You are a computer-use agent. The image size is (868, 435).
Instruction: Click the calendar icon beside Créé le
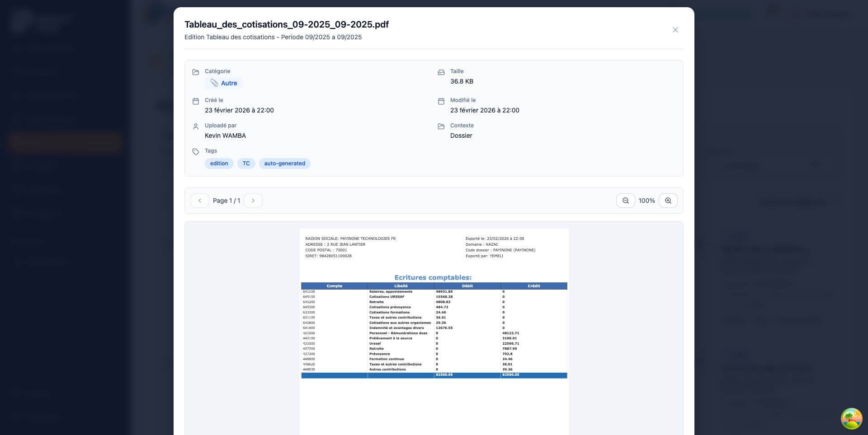(x=195, y=100)
